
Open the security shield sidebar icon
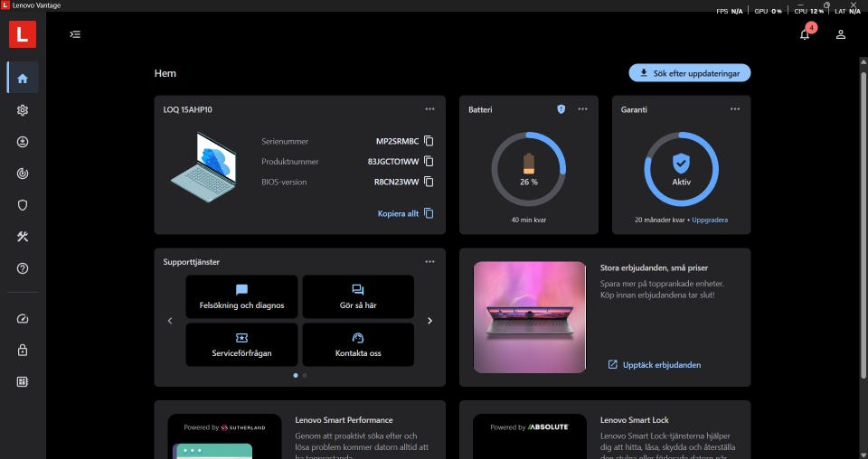coord(23,205)
